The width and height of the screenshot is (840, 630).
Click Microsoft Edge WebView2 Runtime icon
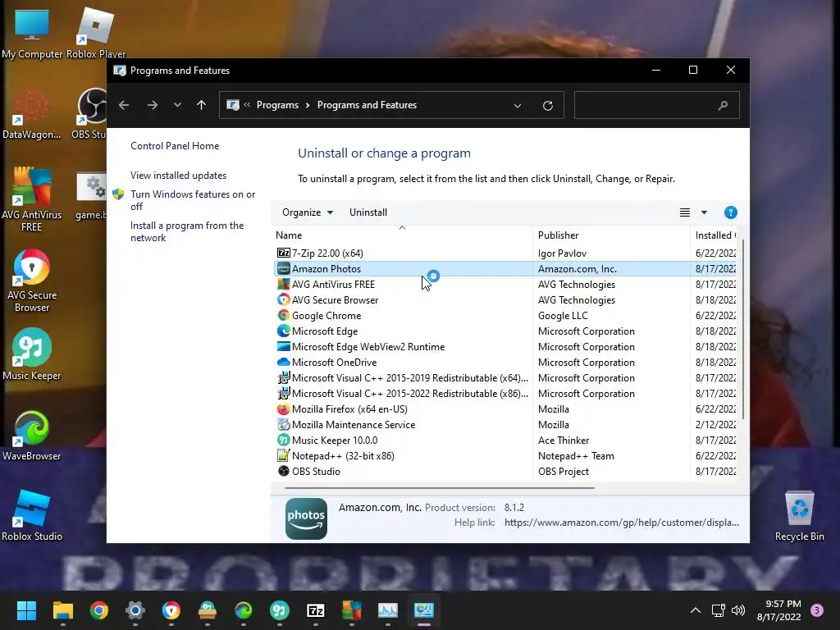coord(283,346)
